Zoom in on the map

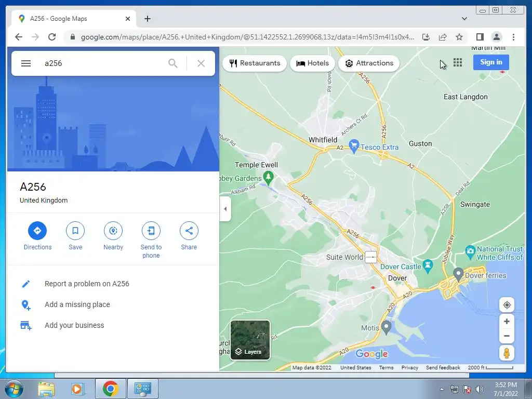pos(507,321)
